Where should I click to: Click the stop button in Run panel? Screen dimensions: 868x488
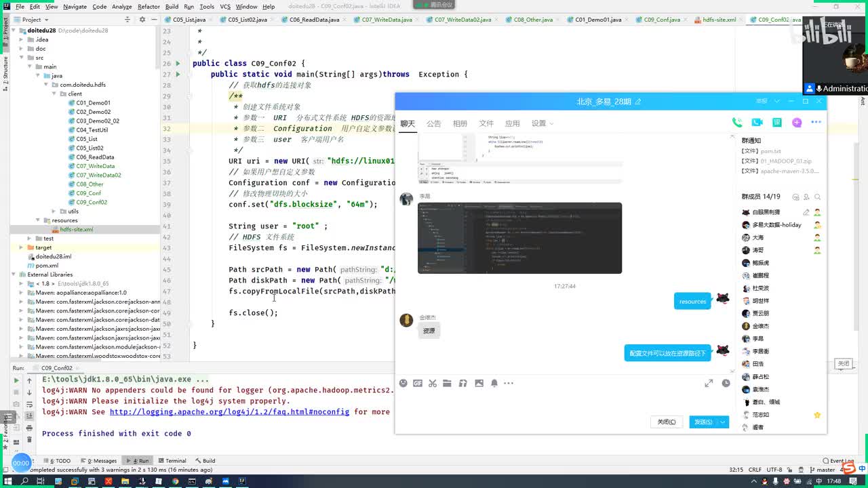tap(16, 392)
